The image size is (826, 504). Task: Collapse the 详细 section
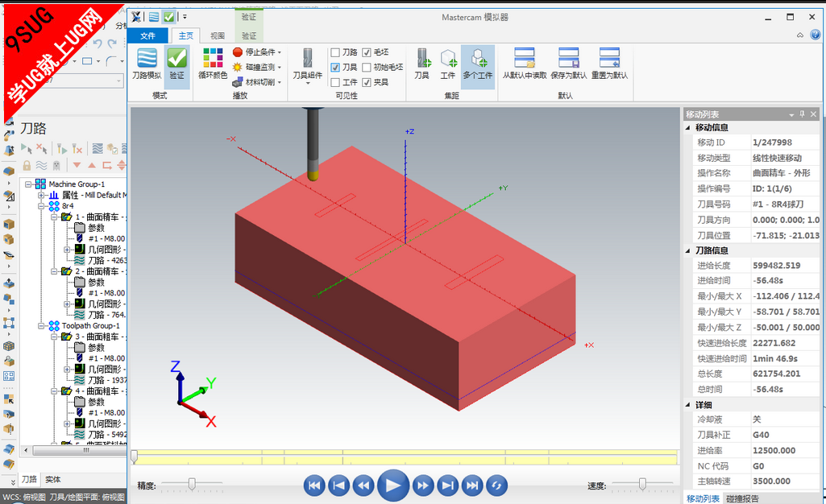pos(688,404)
